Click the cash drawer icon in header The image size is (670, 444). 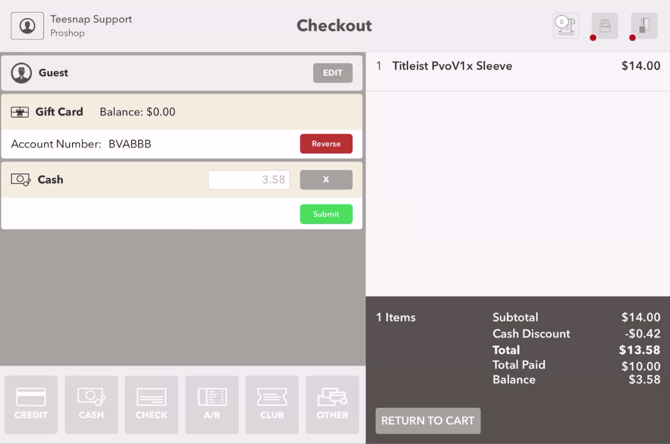(566, 26)
